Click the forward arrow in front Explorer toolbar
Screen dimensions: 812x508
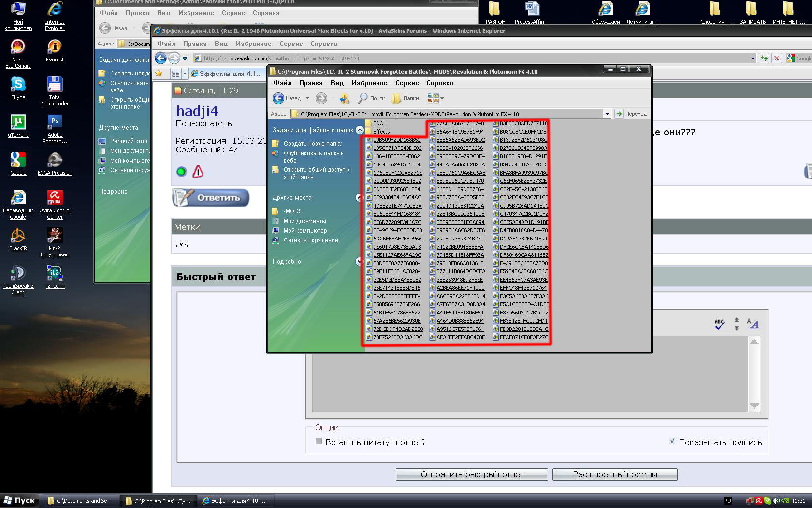coord(321,98)
